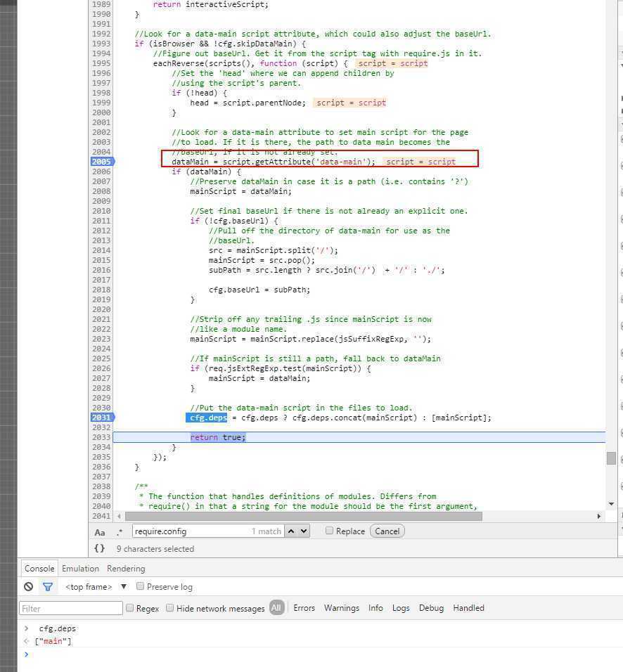Click the console prompt arrow on empty line
The width and height of the screenshot is (623, 672).
[x=26, y=654]
